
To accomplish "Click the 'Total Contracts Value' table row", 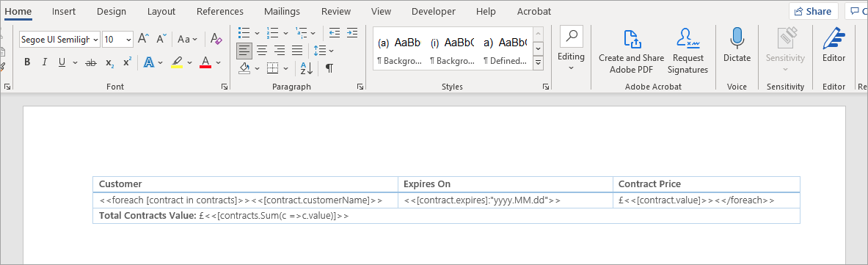I will click(446, 217).
